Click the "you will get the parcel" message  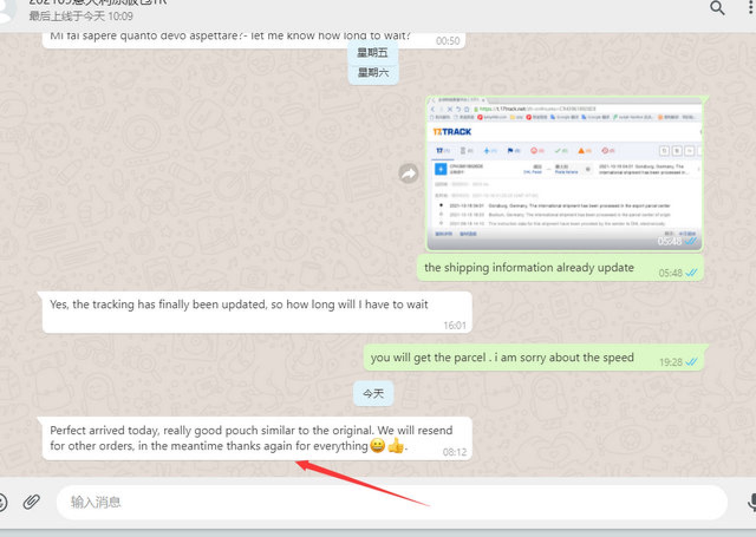pos(502,358)
